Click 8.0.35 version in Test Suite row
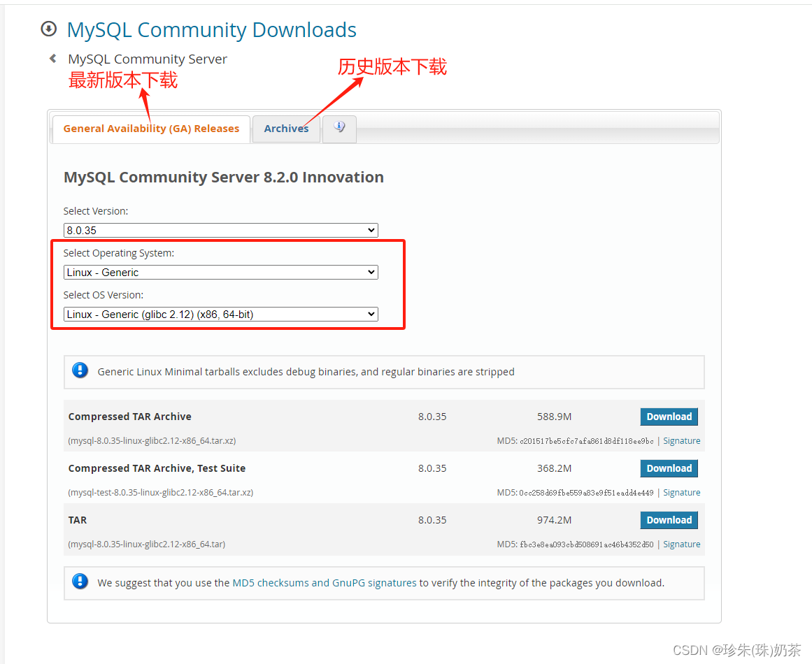812x664 pixels. [432, 468]
